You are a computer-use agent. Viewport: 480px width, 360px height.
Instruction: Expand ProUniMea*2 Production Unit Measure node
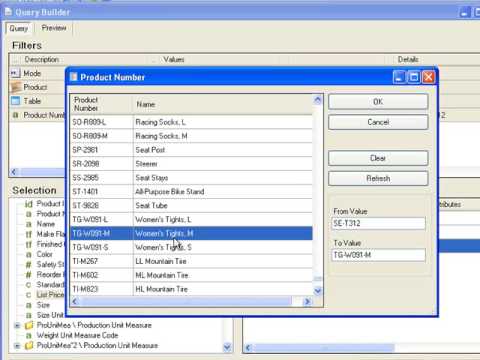point(17,346)
